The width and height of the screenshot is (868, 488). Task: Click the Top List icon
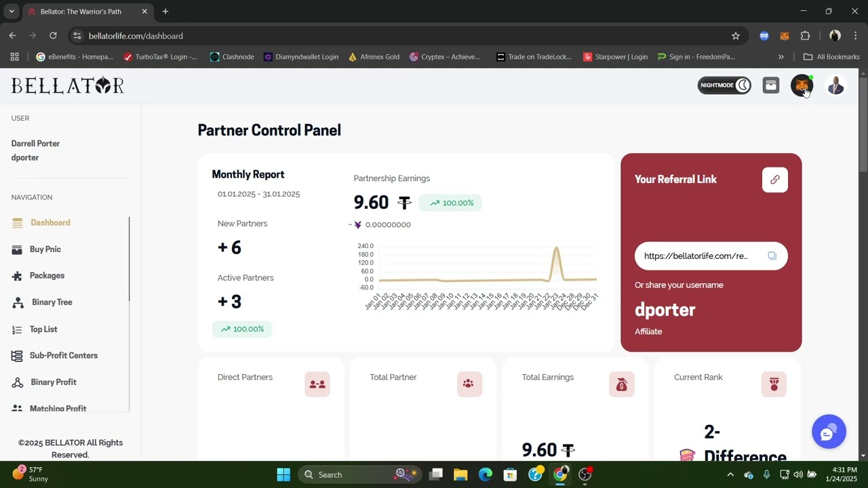[x=17, y=329]
